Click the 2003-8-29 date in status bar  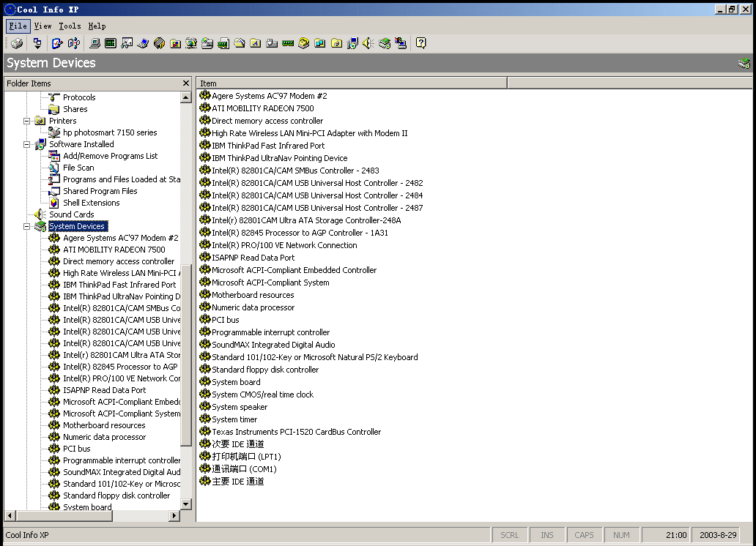[716, 535]
